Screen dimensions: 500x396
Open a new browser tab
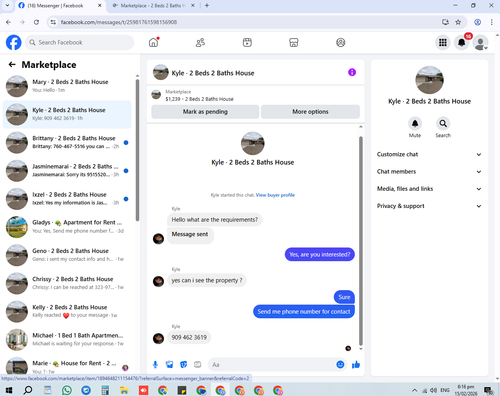207,5
